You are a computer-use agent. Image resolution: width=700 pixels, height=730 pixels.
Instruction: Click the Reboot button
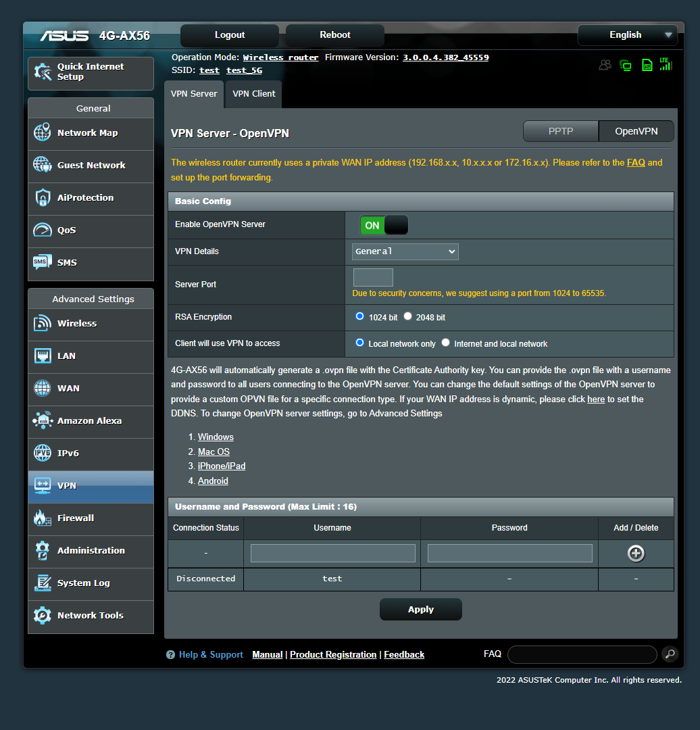pyautogui.click(x=335, y=35)
